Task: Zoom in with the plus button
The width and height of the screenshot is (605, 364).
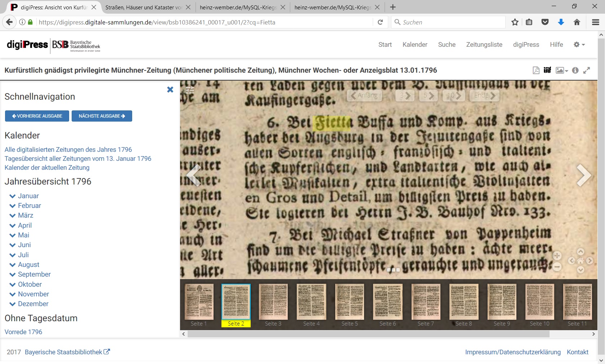Action: point(557,256)
